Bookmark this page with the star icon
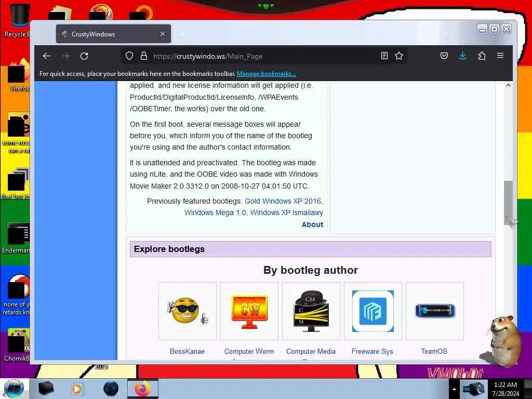 (399, 56)
